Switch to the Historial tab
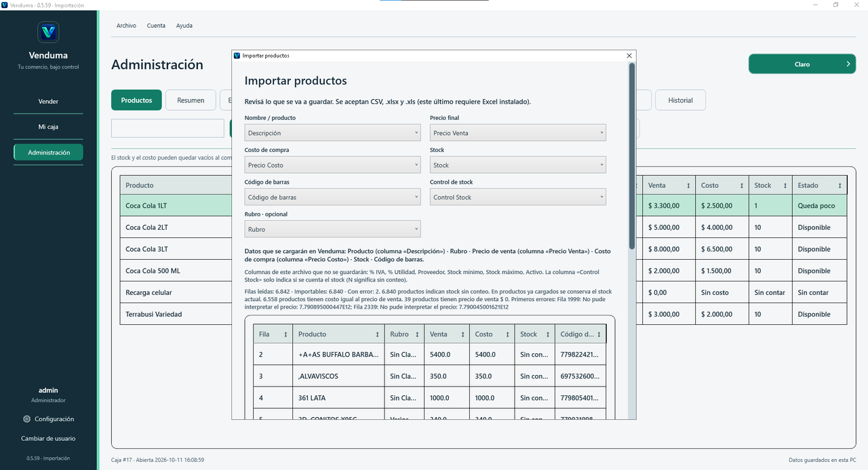This screenshot has width=868, height=470. coord(680,100)
